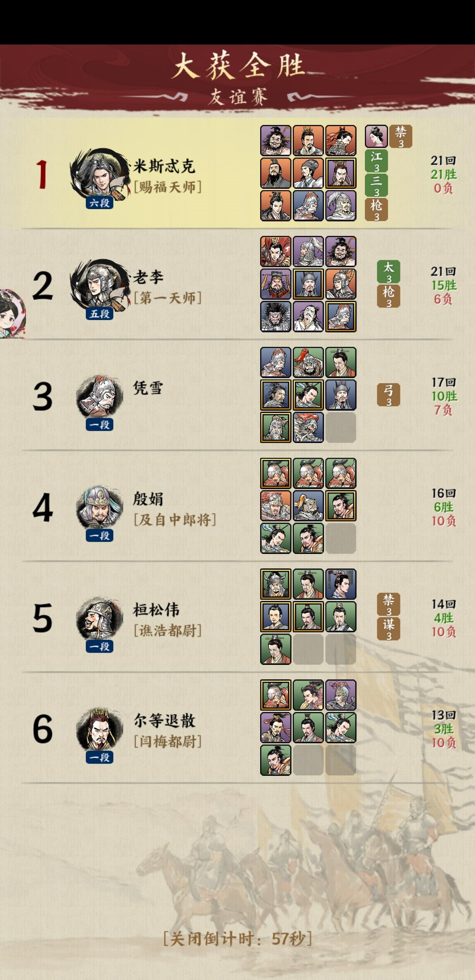
Task: Tap the 弓 synergy badge for 凭雪
Action: click(388, 395)
